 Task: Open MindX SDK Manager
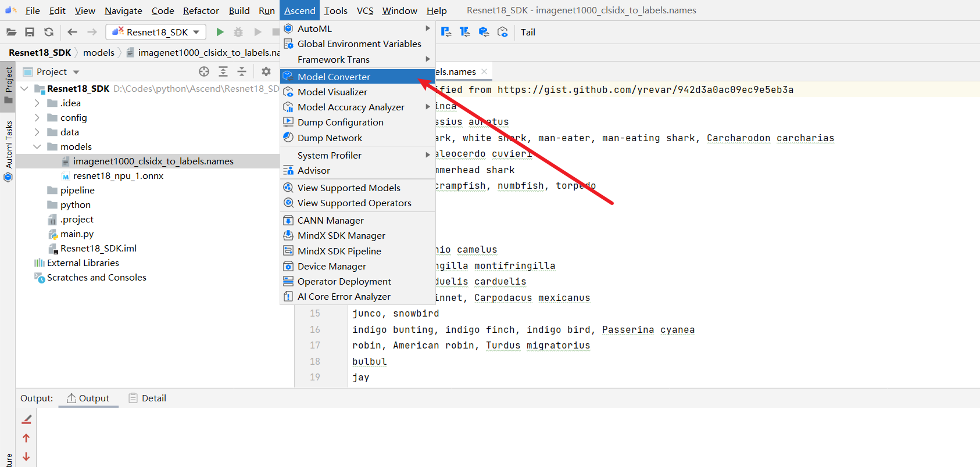pos(357,235)
